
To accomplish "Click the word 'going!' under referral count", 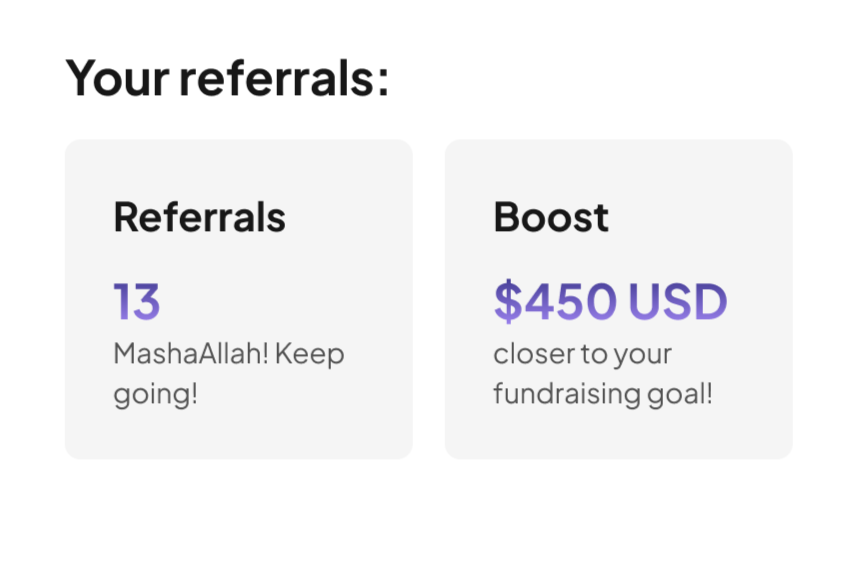I will tap(155, 395).
